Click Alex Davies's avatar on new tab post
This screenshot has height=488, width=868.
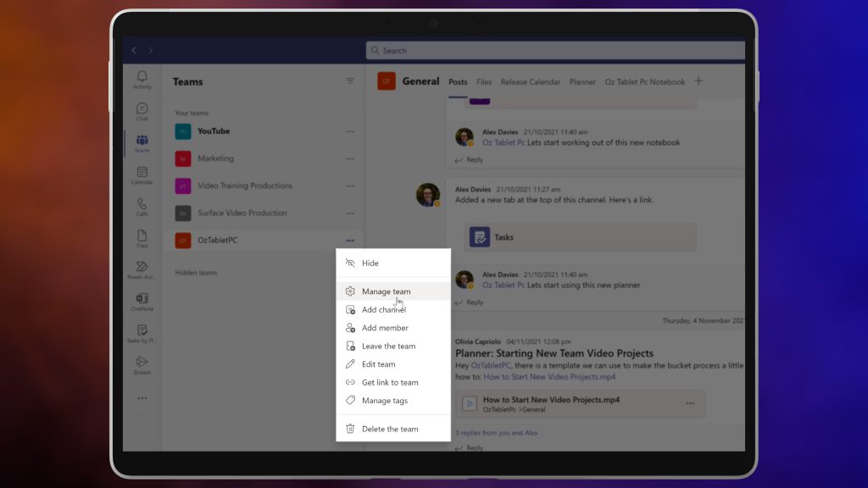click(428, 195)
